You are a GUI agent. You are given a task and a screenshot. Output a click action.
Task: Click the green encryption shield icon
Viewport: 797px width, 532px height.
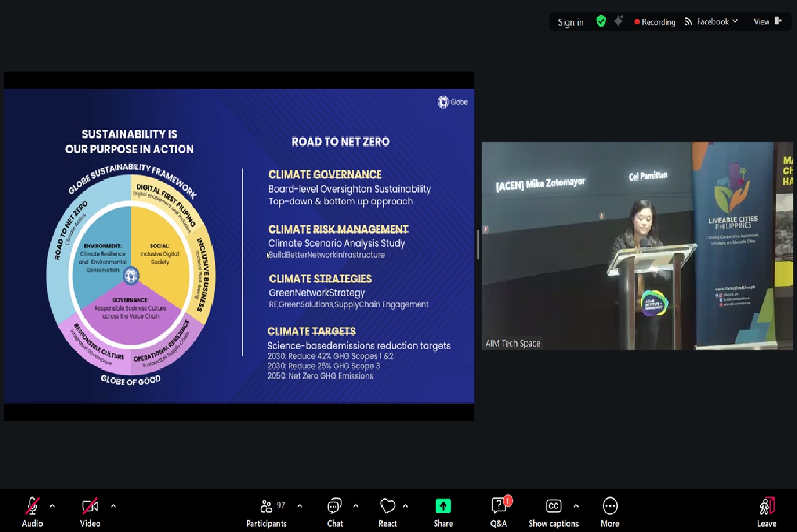tap(601, 21)
